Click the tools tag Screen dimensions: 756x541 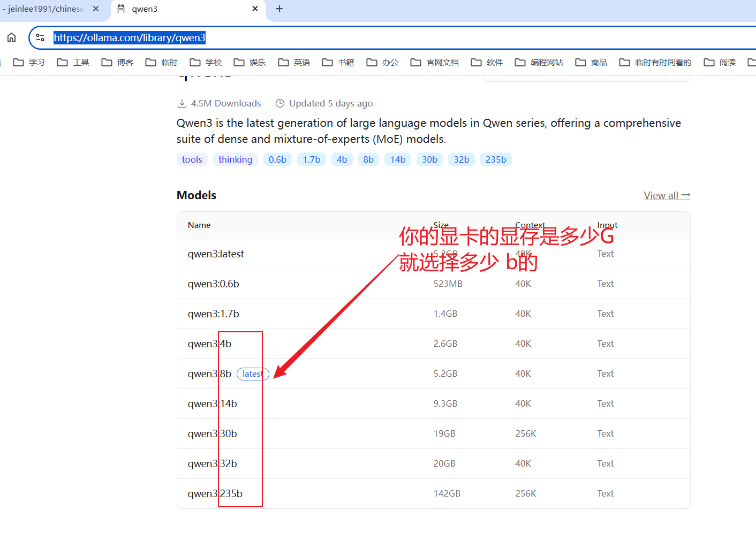pyautogui.click(x=192, y=159)
